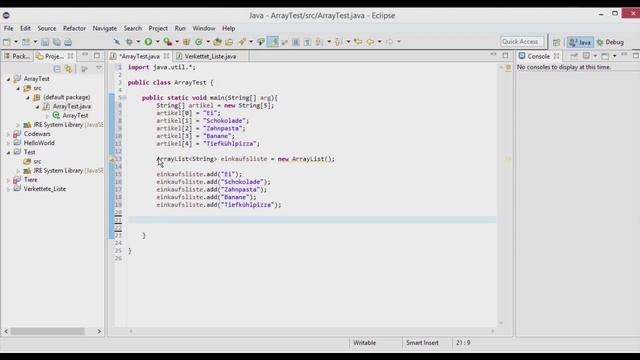
Task: Click the line 13 warning marker
Action: tap(111, 159)
